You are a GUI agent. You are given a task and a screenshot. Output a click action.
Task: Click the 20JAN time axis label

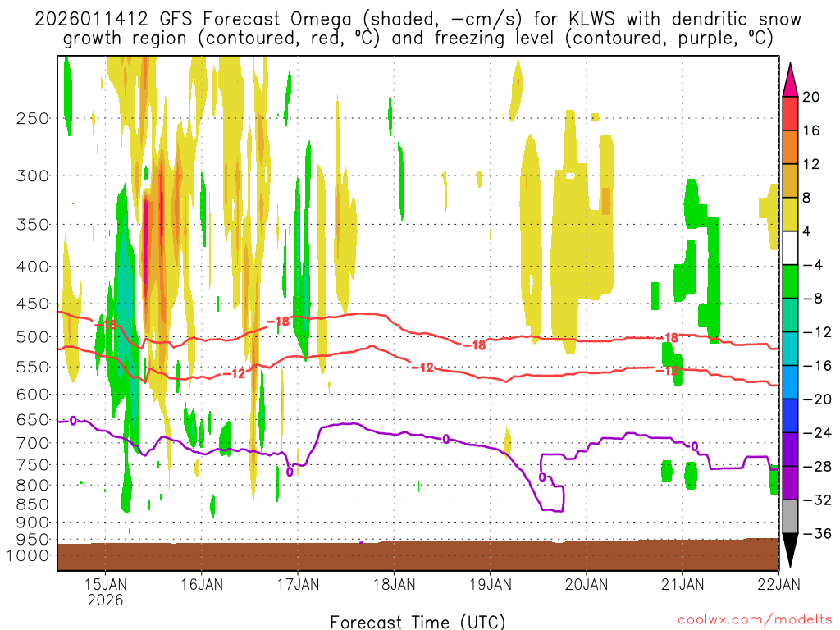tap(587, 584)
